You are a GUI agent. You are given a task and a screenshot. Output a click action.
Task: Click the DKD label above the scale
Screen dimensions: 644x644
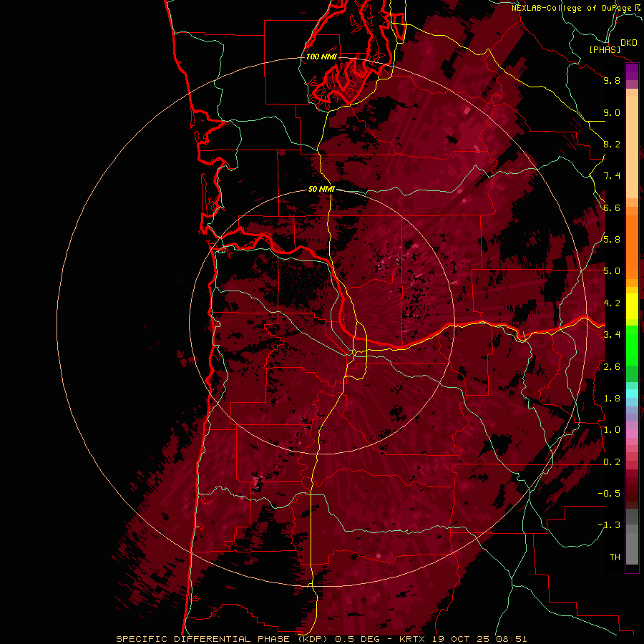click(x=629, y=43)
